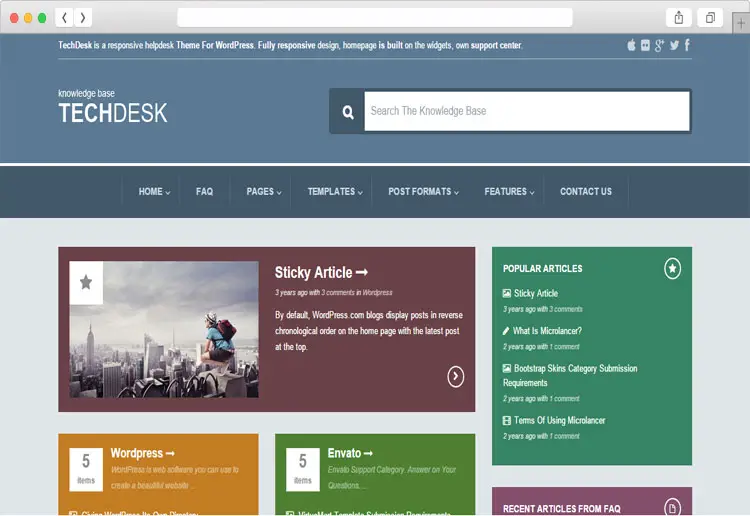
Task: Click the magnifier search icon button
Action: [348, 112]
